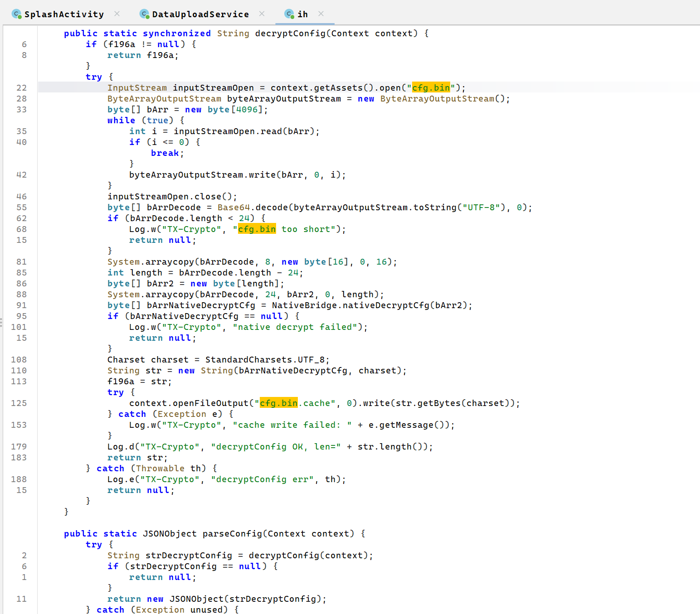Click highlighted "cfg.bin" in cfg.bin.cache string
The image size is (700, 614).
click(278, 403)
